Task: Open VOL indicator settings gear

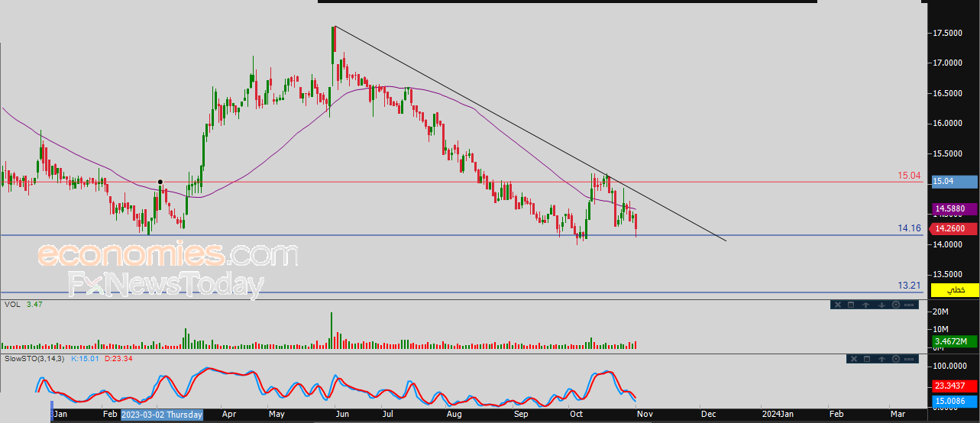Action: [x=896, y=305]
